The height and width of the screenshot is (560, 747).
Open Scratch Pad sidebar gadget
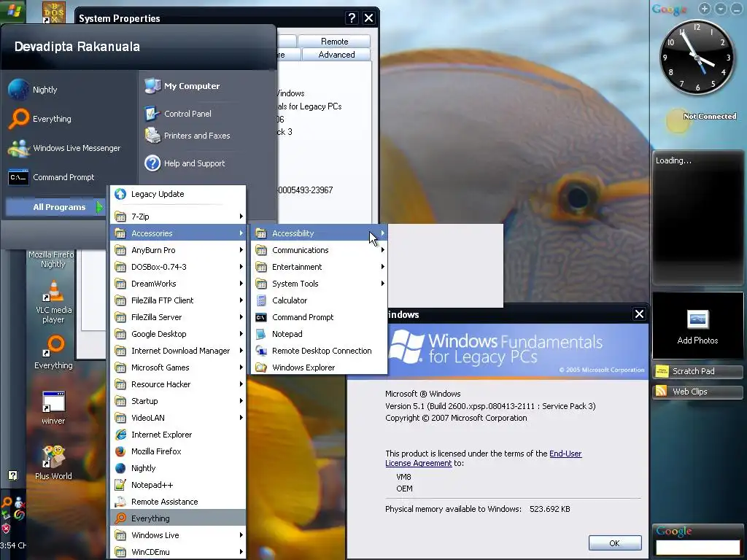pos(697,371)
